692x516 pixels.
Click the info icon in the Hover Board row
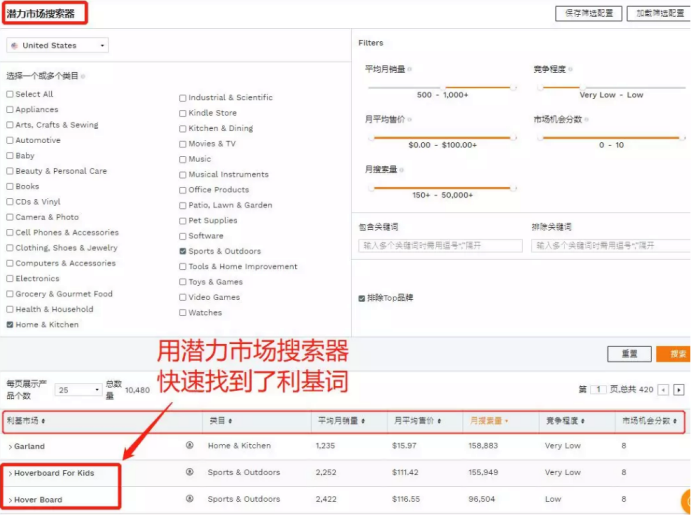(x=189, y=499)
